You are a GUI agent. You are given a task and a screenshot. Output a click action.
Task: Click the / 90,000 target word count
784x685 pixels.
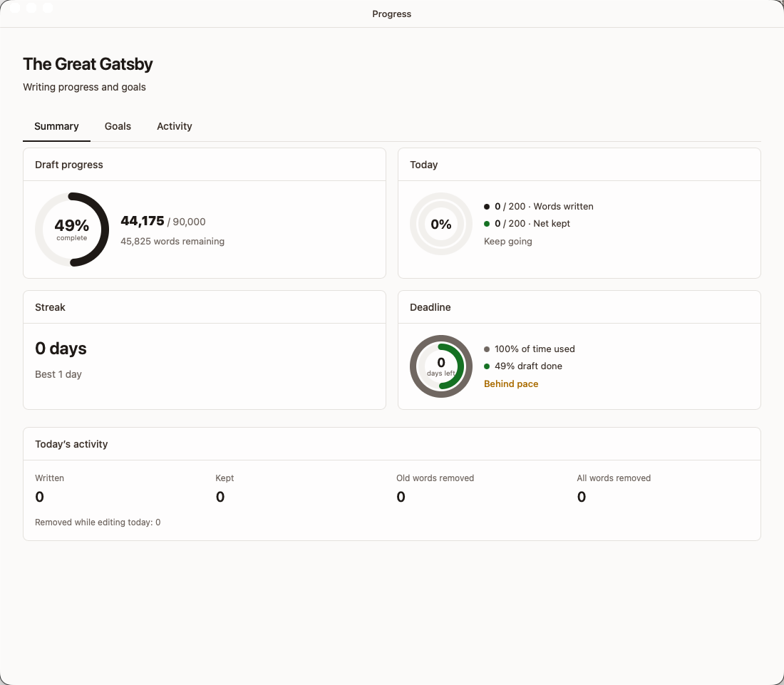[187, 222]
